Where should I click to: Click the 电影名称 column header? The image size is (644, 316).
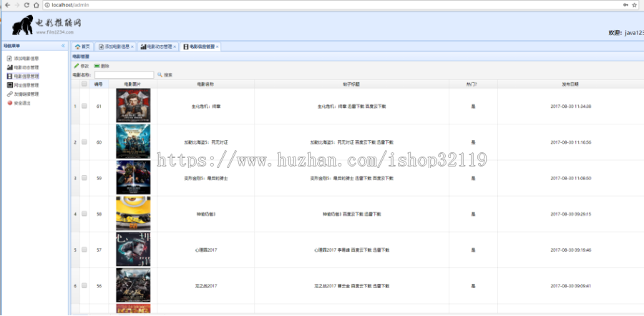206,84
